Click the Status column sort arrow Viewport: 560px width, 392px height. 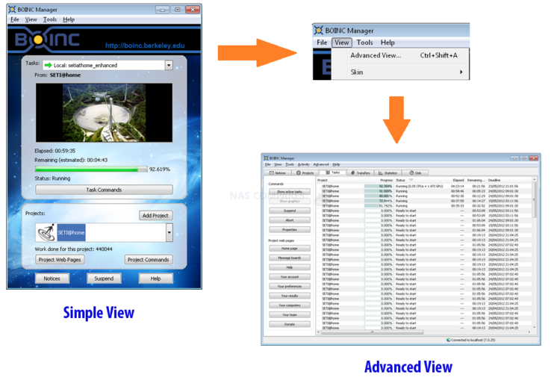coord(411,180)
